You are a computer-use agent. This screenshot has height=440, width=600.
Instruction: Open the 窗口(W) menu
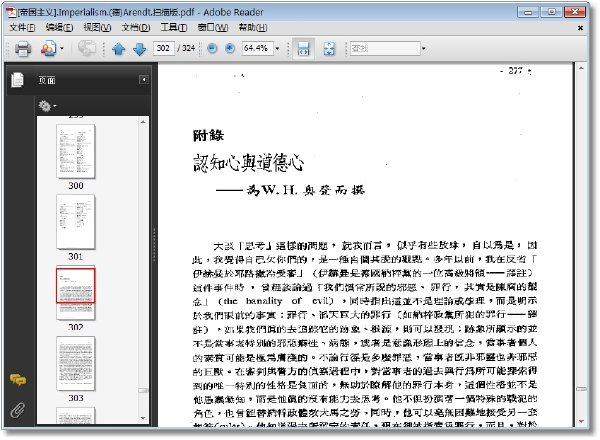(213, 28)
